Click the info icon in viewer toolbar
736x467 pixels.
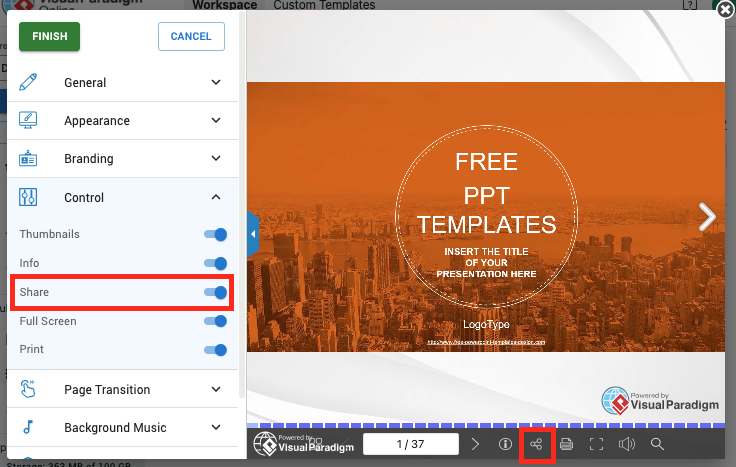(x=505, y=444)
